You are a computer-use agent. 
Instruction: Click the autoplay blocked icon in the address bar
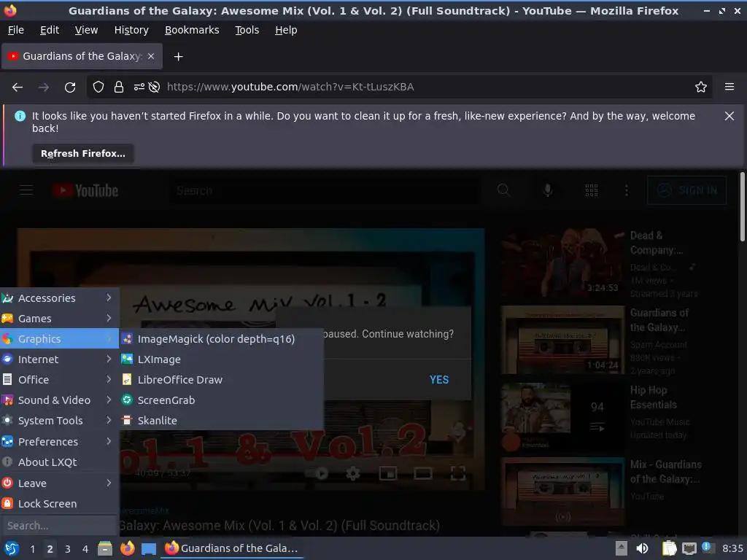click(154, 87)
